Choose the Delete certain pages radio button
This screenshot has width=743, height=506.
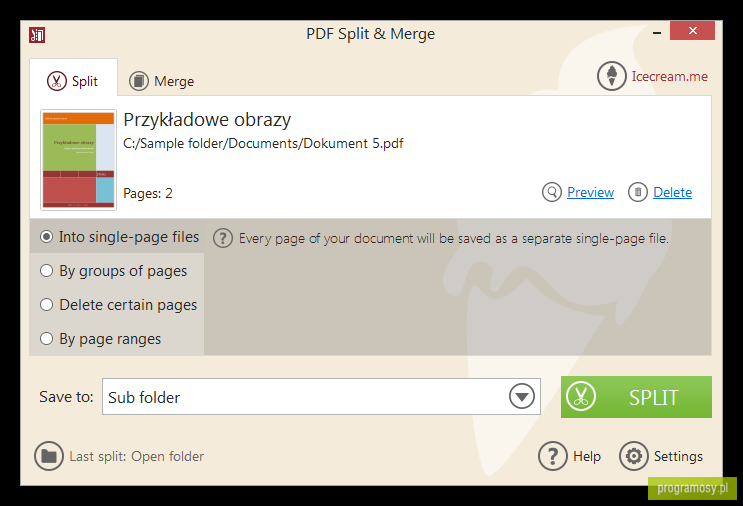[x=46, y=305]
